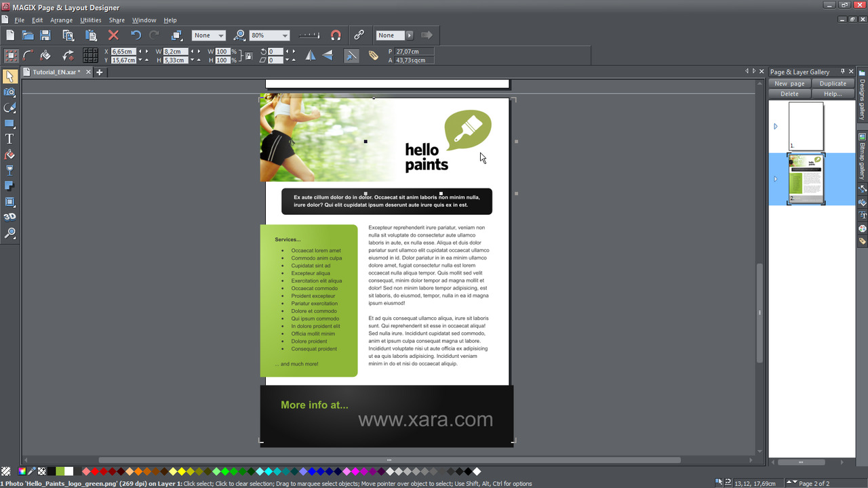Delete the selection with the red X
Image resolution: width=868 pixels, height=488 pixels.
pyautogui.click(x=113, y=35)
